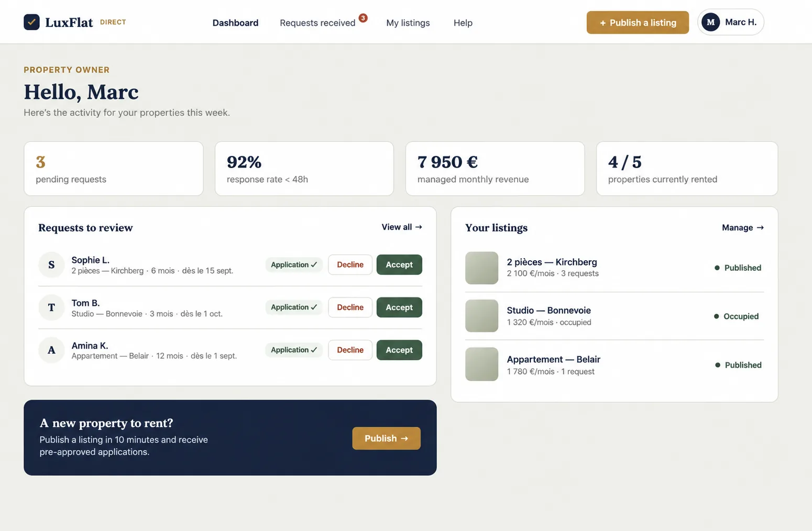Follow the View all requests link
Image resolution: width=812 pixels, height=531 pixels.
tap(402, 227)
